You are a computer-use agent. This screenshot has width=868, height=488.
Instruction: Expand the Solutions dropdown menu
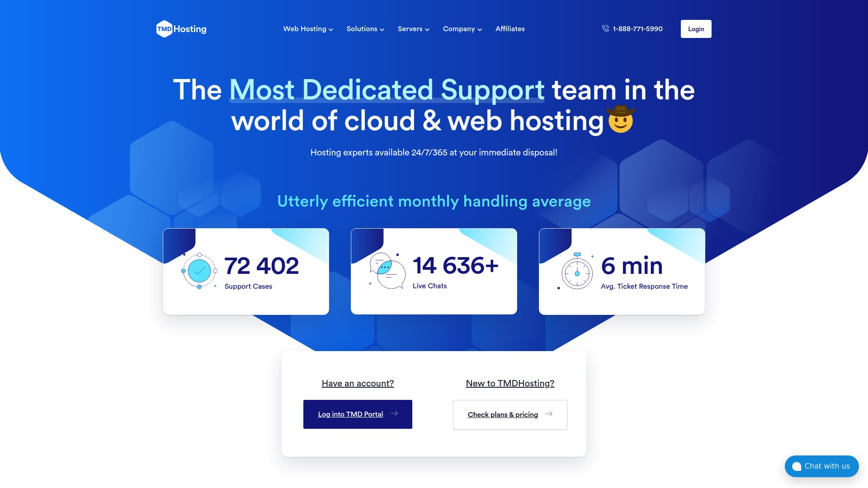365,28
